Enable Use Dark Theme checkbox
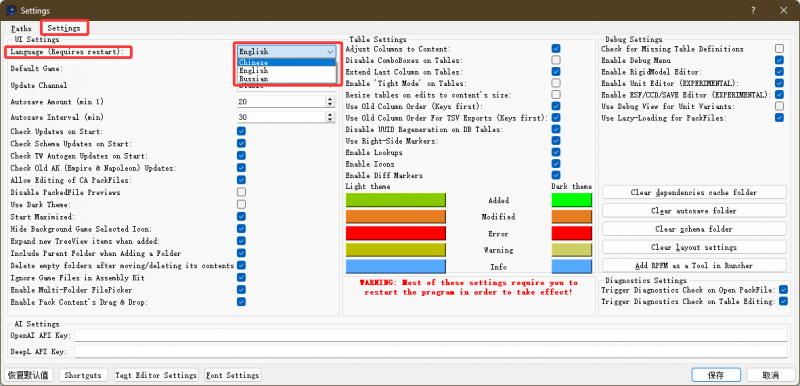800x386 pixels. click(x=241, y=204)
